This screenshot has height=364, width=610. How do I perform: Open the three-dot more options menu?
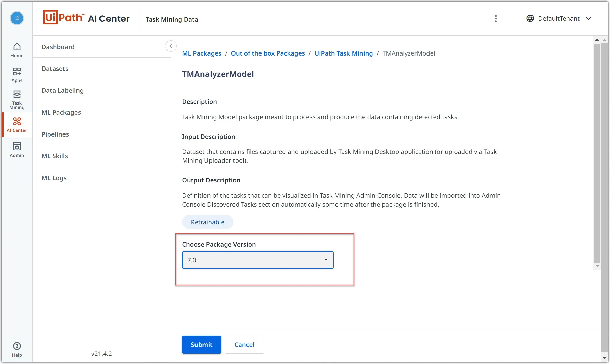496,19
